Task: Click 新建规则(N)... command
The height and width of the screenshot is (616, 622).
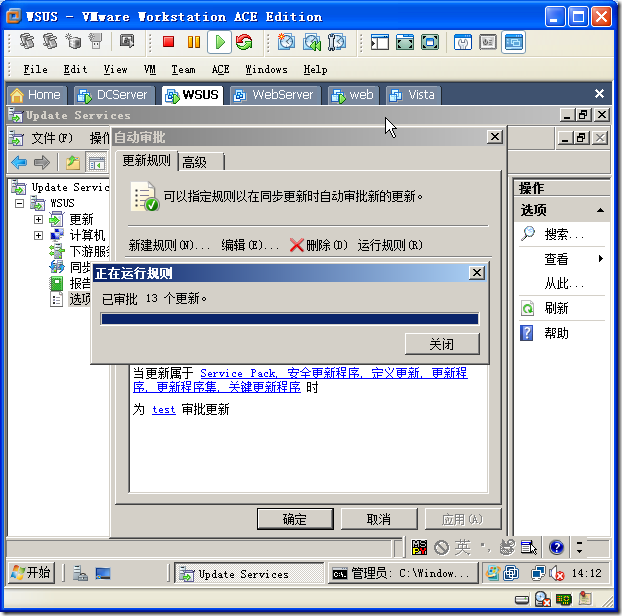Action: click(x=169, y=245)
